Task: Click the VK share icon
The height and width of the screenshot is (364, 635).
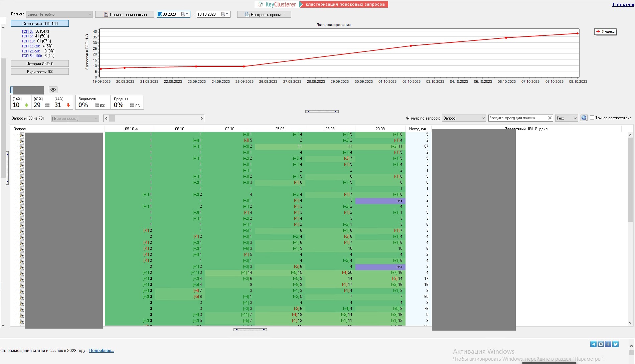Action: pos(601,344)
